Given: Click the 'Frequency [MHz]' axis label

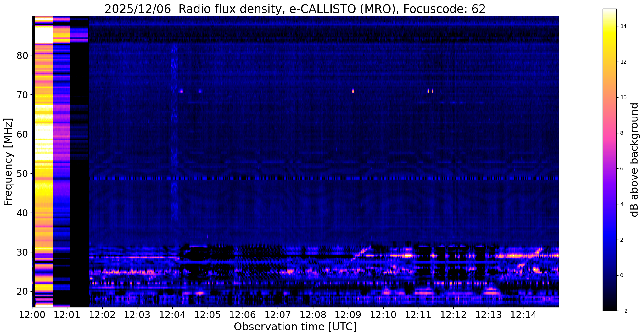Looking at the screenshot, I should 8,162.
